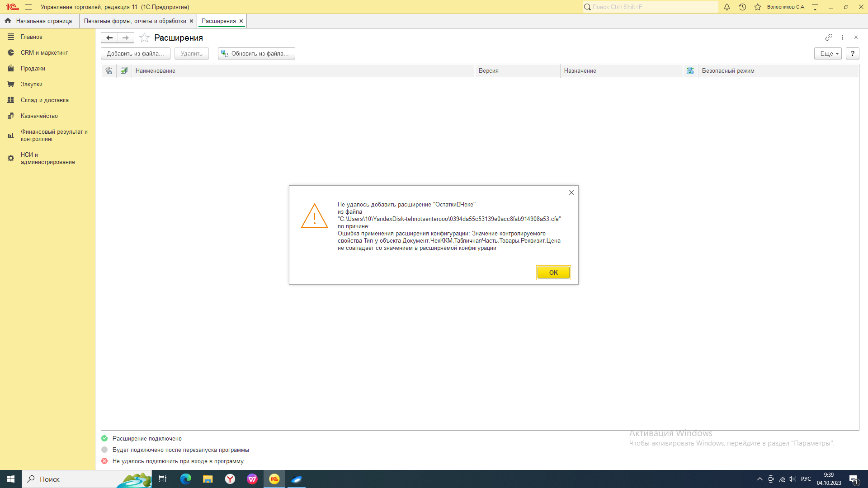
Task: Close the Расширения tab
Action: point(241,21)
